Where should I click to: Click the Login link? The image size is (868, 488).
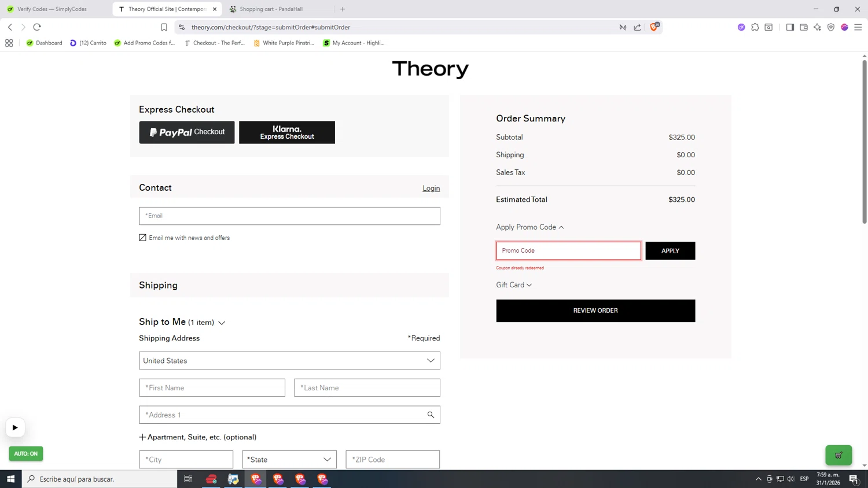click(x=431, y=188)
